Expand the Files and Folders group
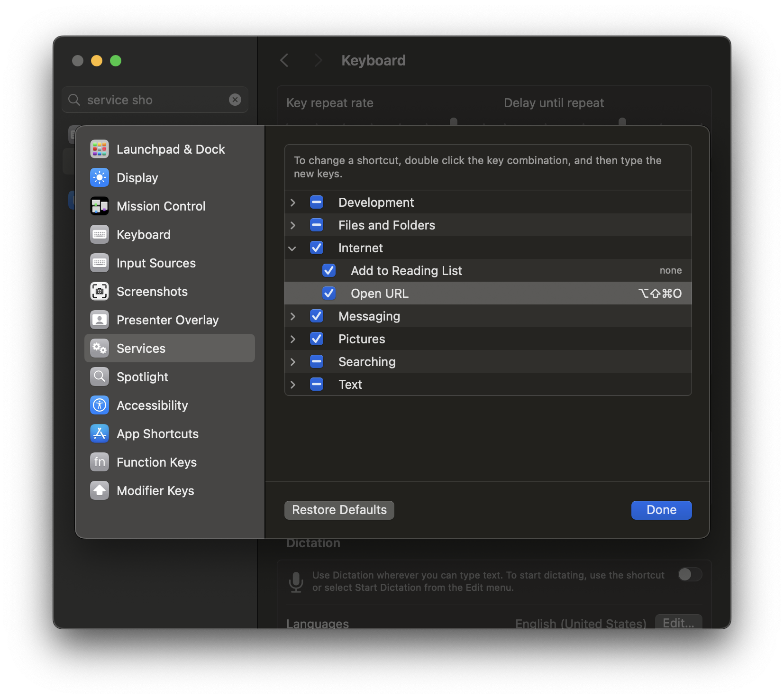The image size is (784, 699). (293, 225)
